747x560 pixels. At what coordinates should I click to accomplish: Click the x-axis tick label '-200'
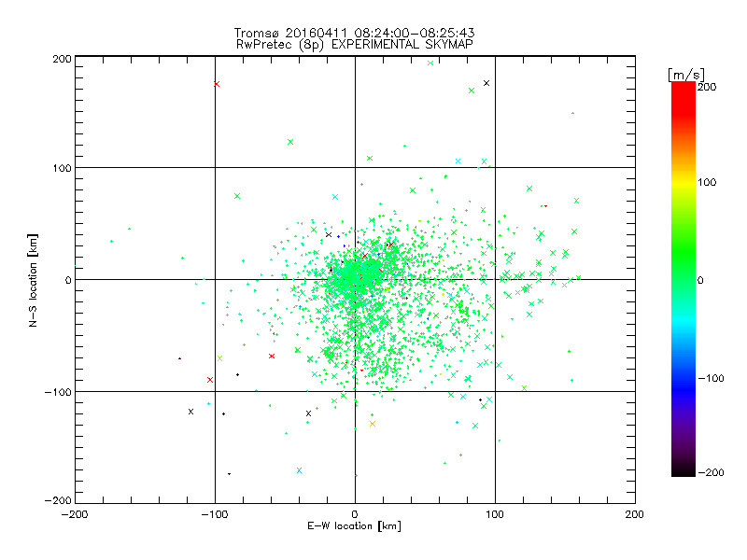tap(75, 514)
